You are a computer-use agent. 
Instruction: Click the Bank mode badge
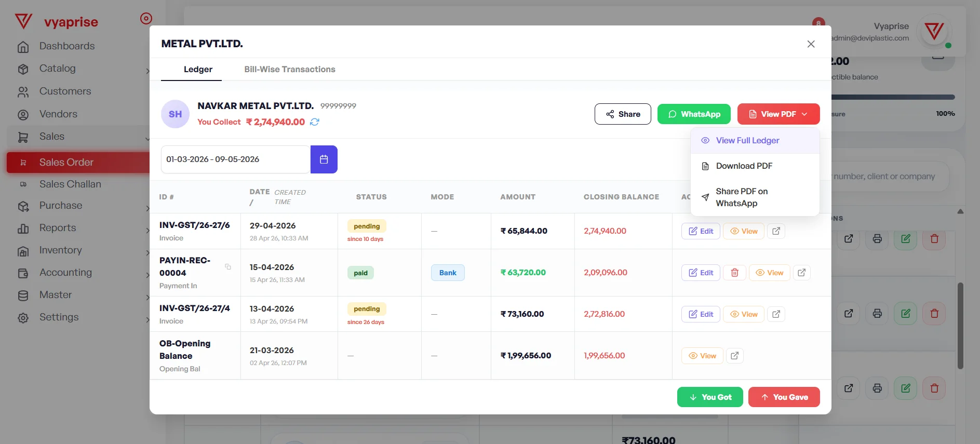pos(448,273)
